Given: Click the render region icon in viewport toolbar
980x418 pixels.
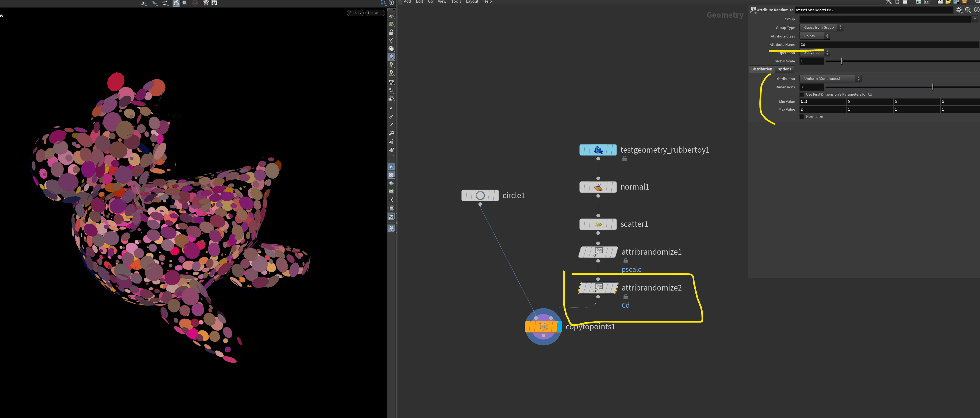Looking at the screenshot, I should (185, 3).
